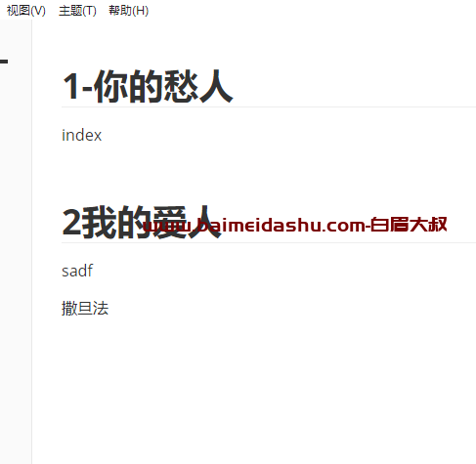Click the digit 1 starting the first heading
This screenshot has height=464, width=476.
coord(70,87)
